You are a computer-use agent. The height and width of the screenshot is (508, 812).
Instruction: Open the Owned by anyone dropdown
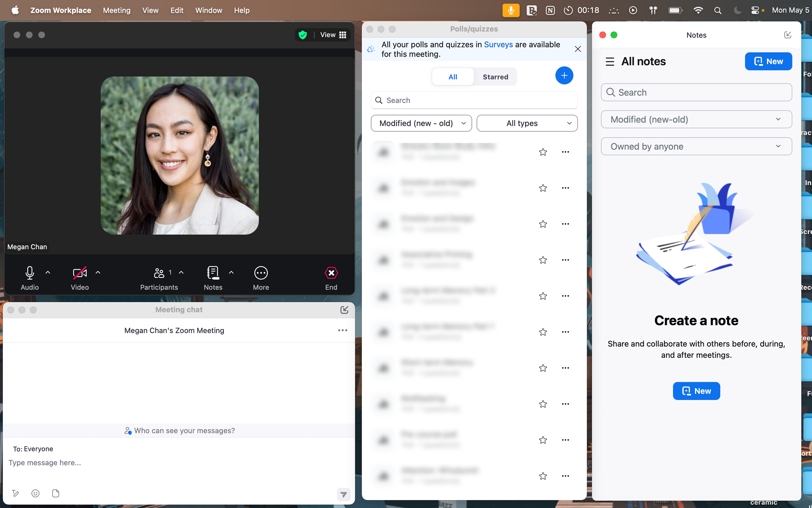696,147
